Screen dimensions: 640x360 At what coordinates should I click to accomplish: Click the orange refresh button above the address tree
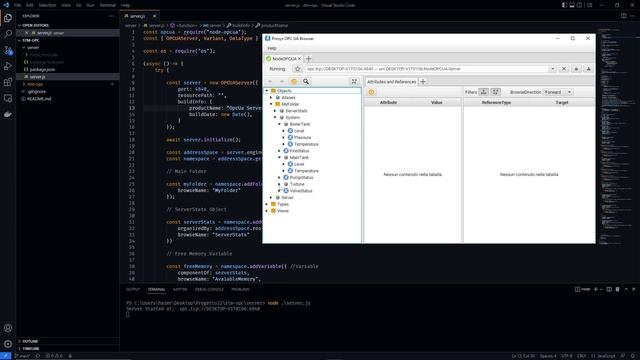click(294, 81)
